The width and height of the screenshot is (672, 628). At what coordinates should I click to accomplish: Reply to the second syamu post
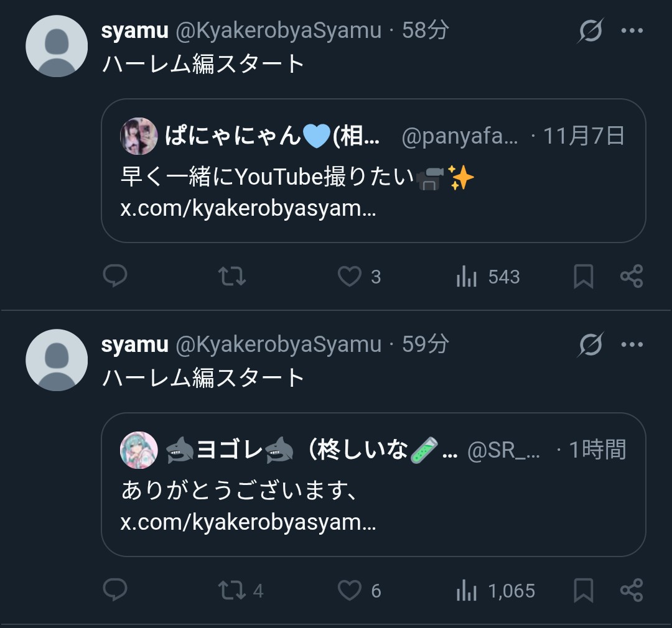pos(115,589)
